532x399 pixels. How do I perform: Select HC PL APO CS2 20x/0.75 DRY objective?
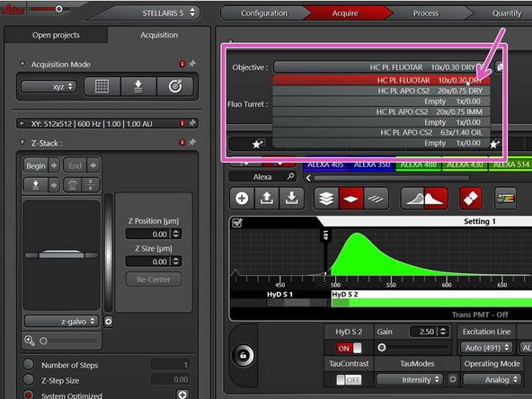click(x=381, y=91)
